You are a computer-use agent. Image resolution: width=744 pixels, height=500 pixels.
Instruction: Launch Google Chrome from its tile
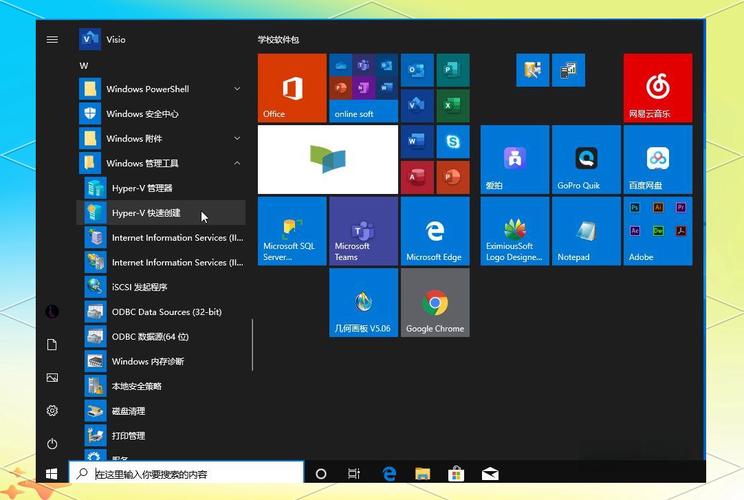pos(435,302)
